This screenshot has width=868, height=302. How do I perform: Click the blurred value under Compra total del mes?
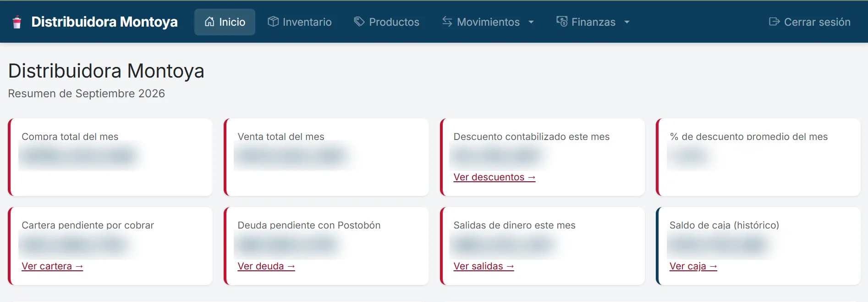click(x=78, y=156)
